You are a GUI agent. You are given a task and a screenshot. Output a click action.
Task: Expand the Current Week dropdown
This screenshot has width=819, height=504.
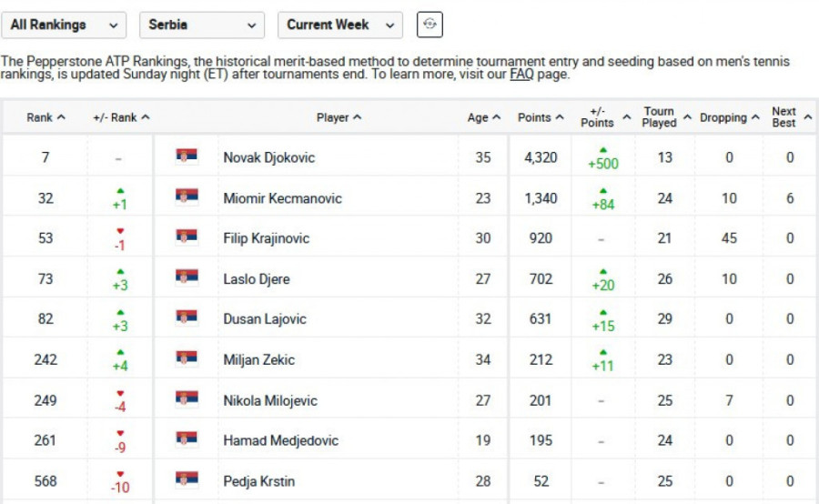[339, 25]
